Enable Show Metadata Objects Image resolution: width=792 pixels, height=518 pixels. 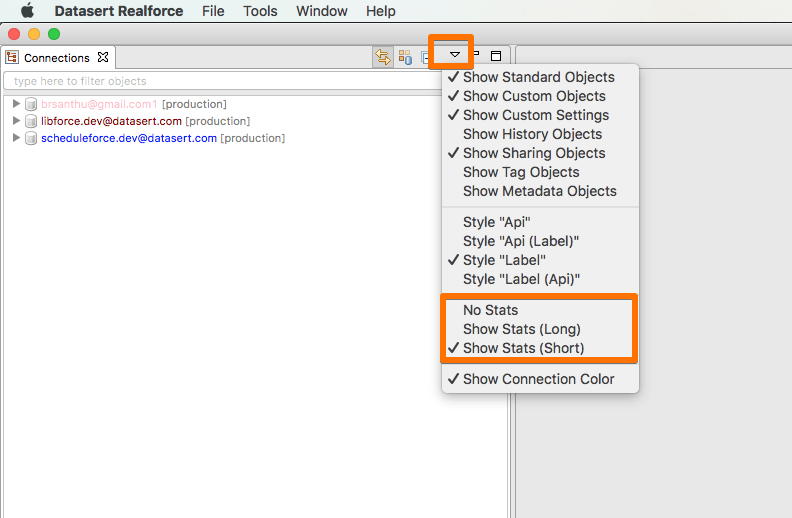point(540,191)
